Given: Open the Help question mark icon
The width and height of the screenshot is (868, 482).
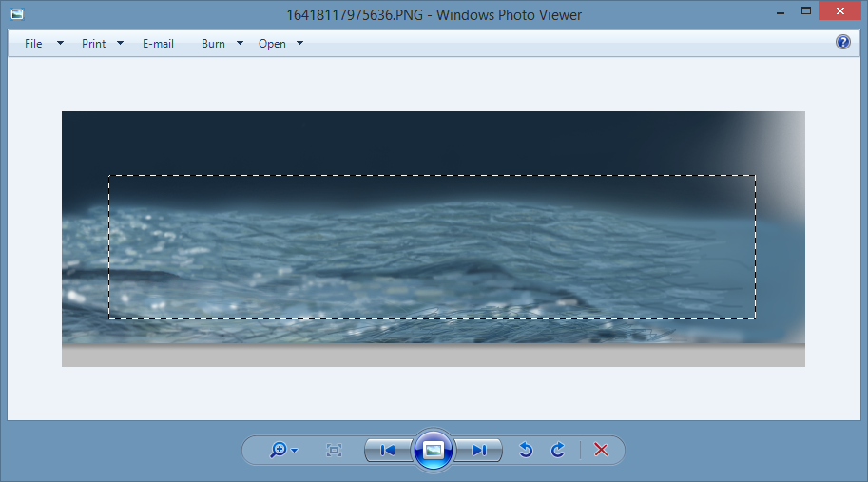Looking at the screenshot, I should (842, 43).
